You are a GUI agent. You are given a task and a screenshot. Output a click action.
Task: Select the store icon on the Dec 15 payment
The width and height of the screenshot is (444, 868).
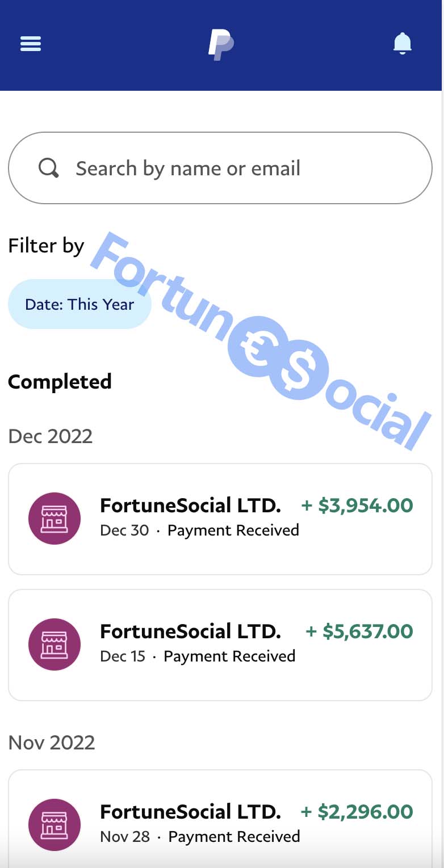coord(55,644)
